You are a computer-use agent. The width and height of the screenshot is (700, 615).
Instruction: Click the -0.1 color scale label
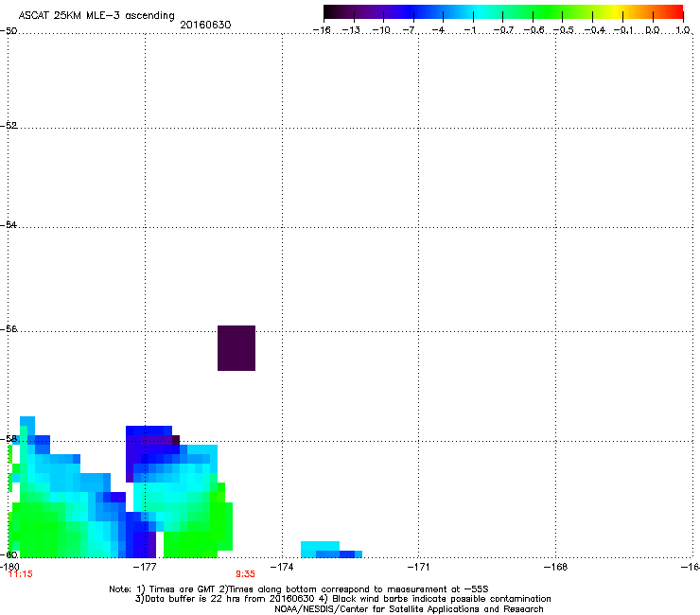(623, 30)
